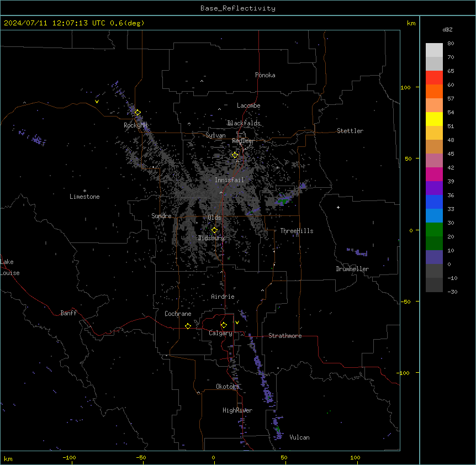The height and width of the screenshot is (465, 476).
Task: Click the 2024/07/11 12:07:13 UTC timestamp
Action: (x=74, y=23)
